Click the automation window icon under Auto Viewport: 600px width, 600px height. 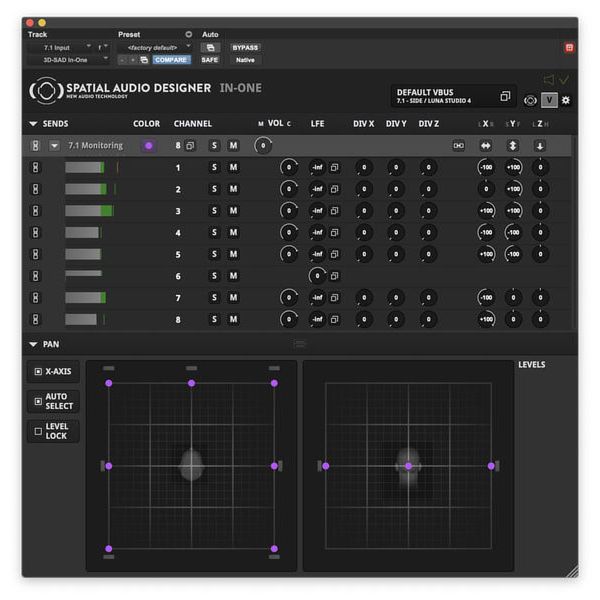(210, 47)
